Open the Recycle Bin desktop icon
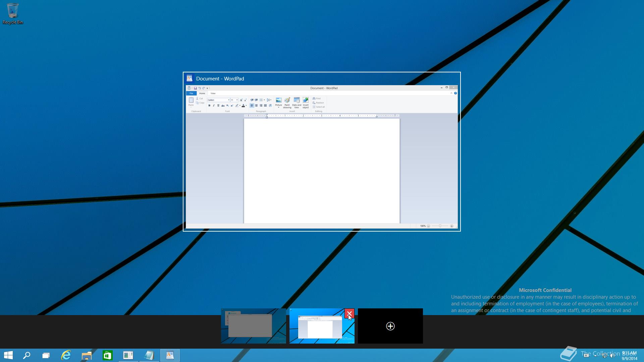This screenshot has width=644, height=362. 13,14
